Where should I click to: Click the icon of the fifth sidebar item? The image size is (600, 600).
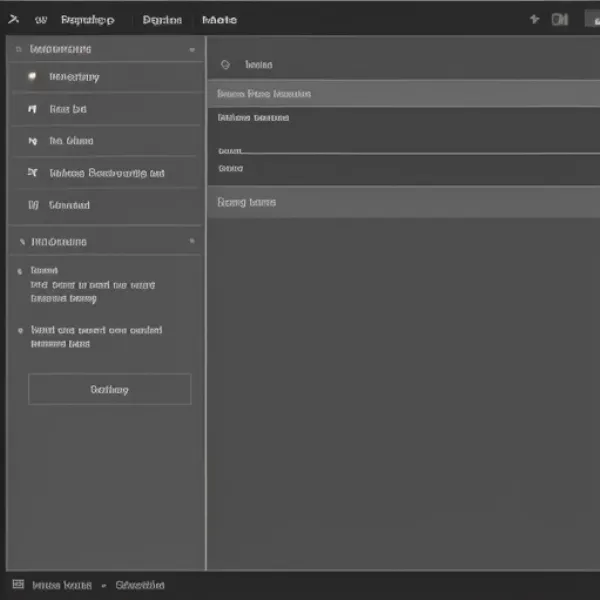pyautogui.click(x=32, y=205)
